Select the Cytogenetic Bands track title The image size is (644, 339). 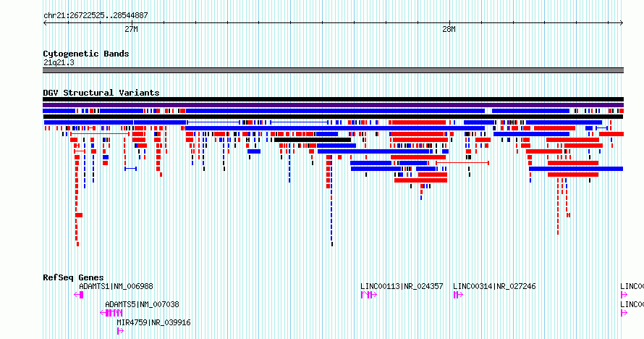pyautogui.click(x=86, y=54)
